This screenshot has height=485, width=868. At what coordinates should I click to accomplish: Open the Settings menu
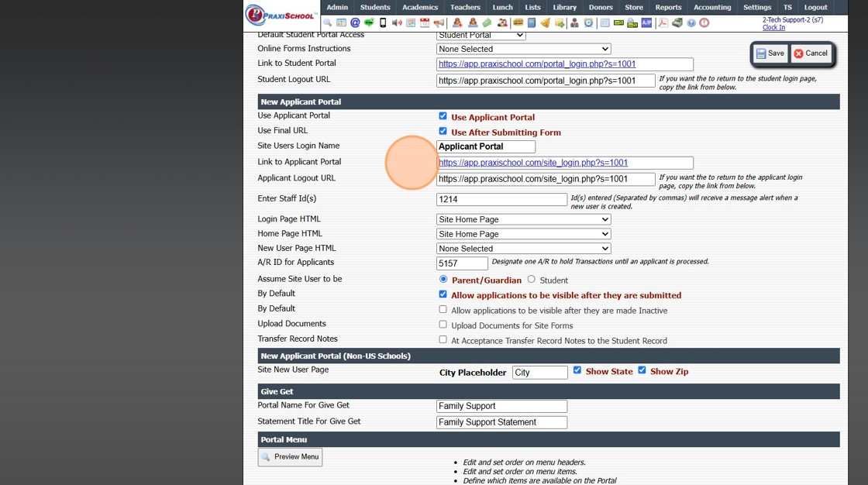point(756,7)
